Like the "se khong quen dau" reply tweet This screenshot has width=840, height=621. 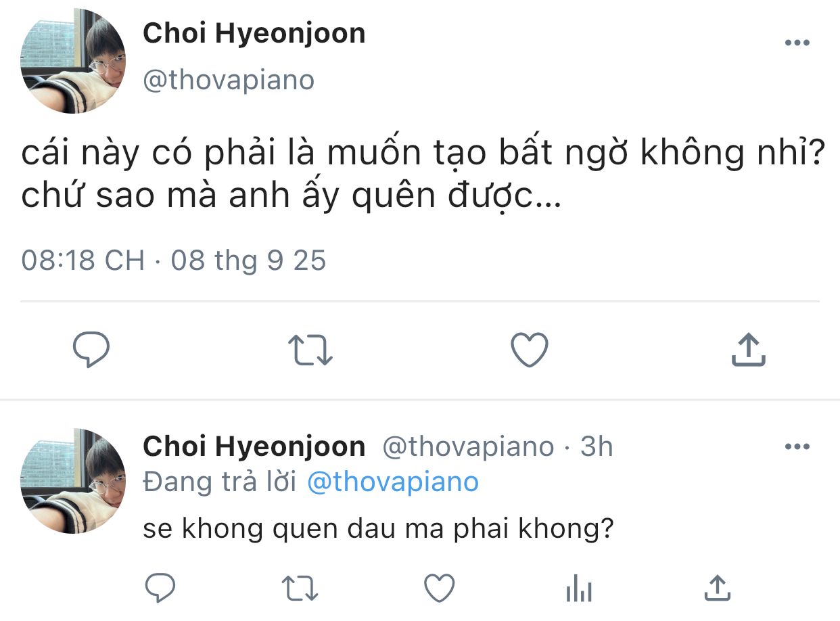pyautogui.click(x=440, y=588)
